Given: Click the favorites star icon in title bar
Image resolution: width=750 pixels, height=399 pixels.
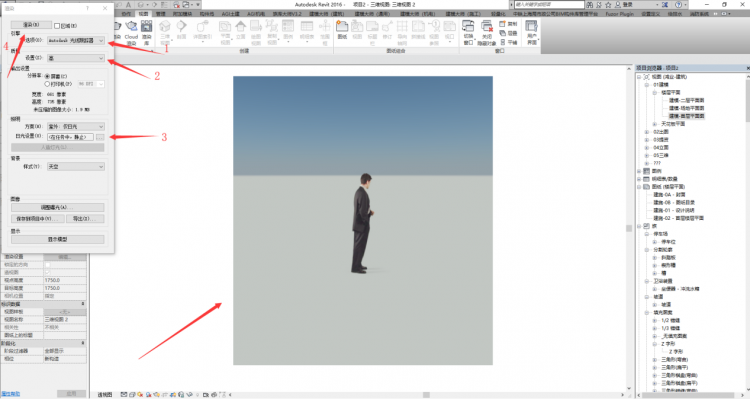Looking at the screenshot, I should (608, 4).
